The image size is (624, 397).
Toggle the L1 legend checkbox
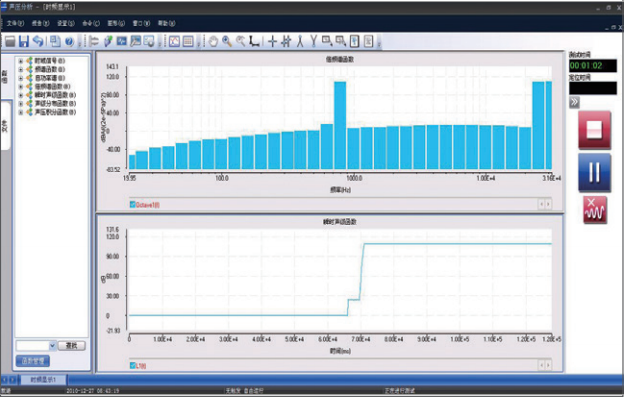coord(133,365)
